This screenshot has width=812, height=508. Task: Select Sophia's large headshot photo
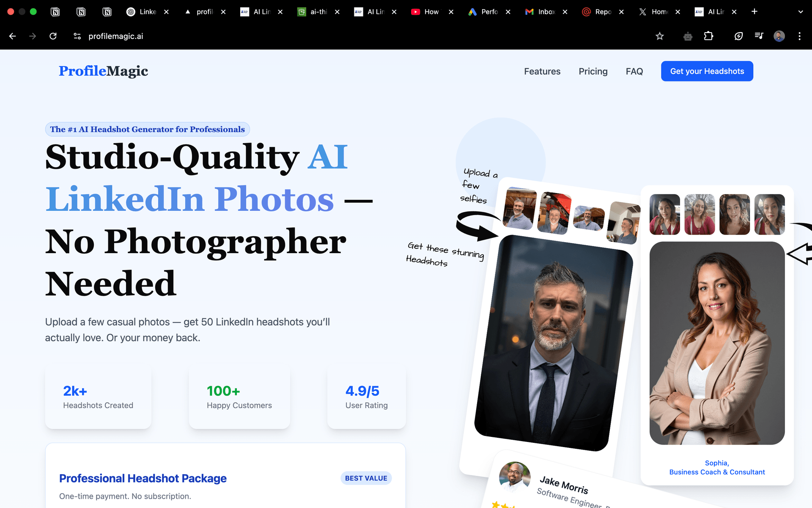(717, 343)
